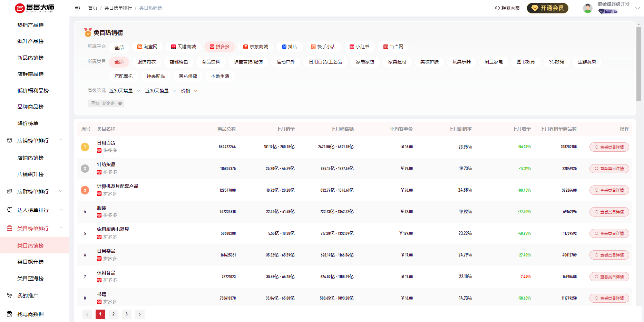The image size is (644, 322).
Task: Collapse the 店铺榜单排行 menu group
Action: pyautogui.click(x=61, y=140)
